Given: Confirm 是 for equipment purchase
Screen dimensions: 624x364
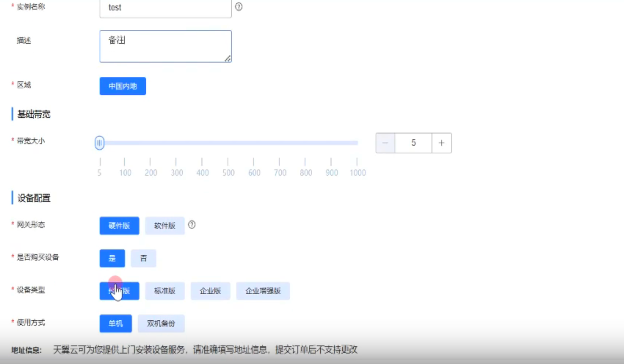Looking at the screenshot, I should [x=112, y=258].
